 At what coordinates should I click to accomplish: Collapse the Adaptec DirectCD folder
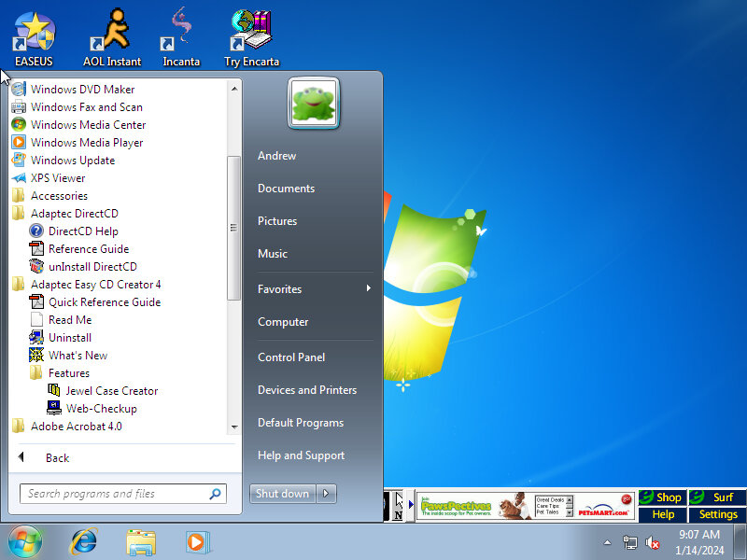point(74,214)
